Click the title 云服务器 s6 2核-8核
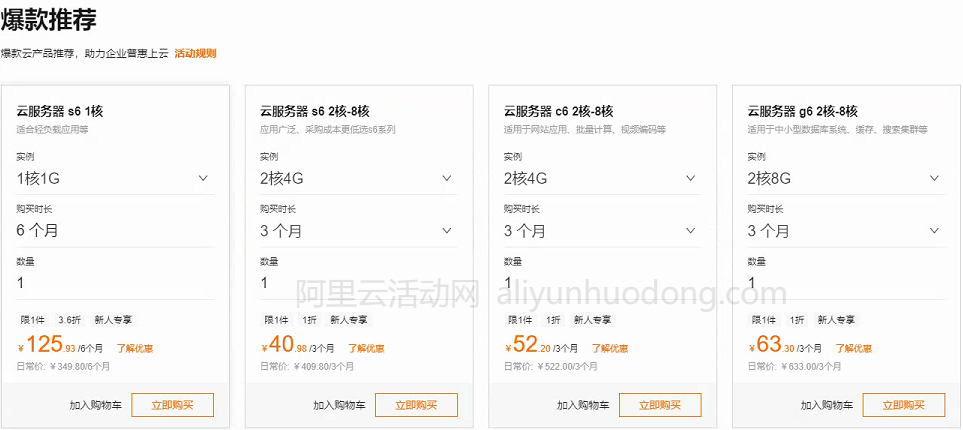The height and width of the screenshot is (430, 963). [x=315, y=111]
